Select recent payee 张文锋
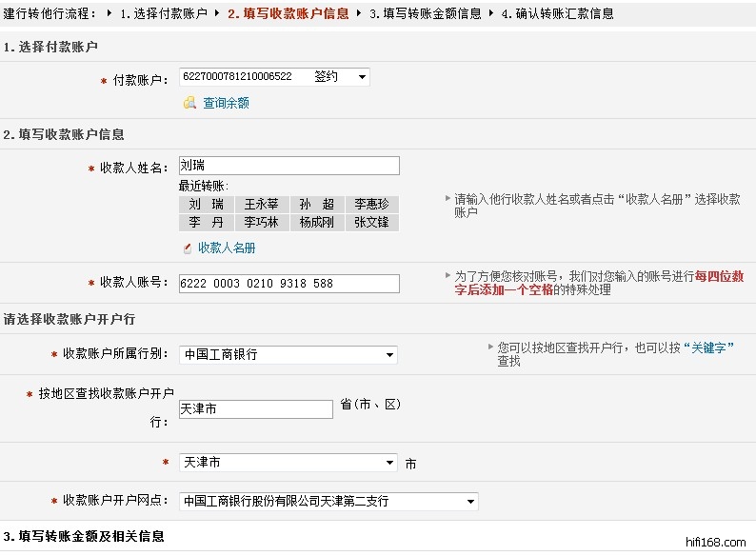This screenshot has width=756, height=556. (371, 223)
